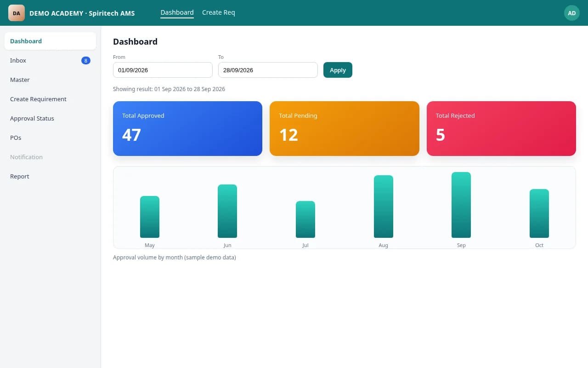Select the Oct bar in the chart
588x368 pixels.
[539, 213]
